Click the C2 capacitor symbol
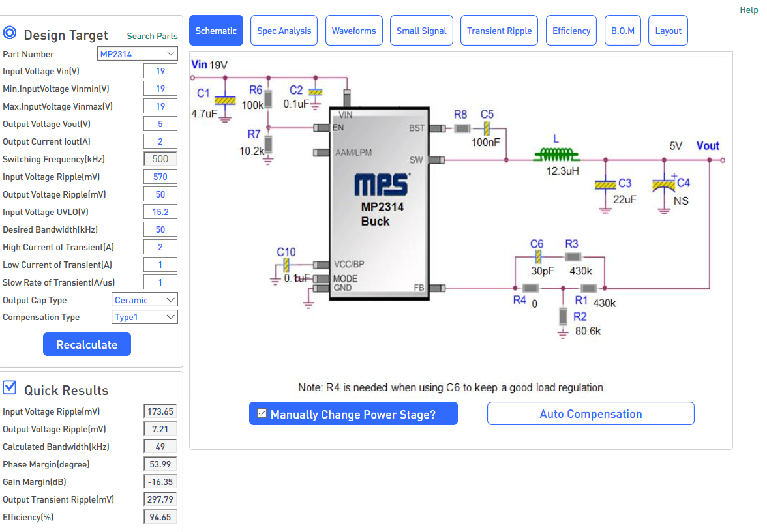This screenshot has width=767, height=532. [316, 93]
